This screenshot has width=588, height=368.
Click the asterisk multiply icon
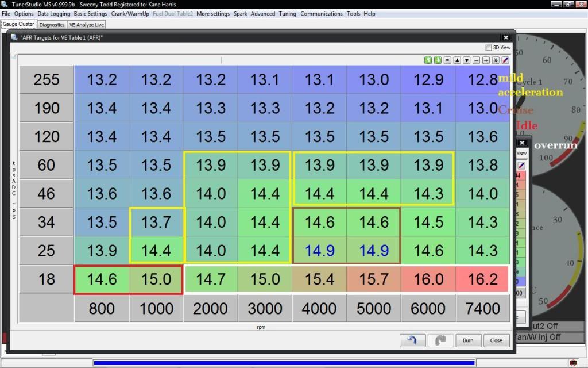tap(496, 60)
